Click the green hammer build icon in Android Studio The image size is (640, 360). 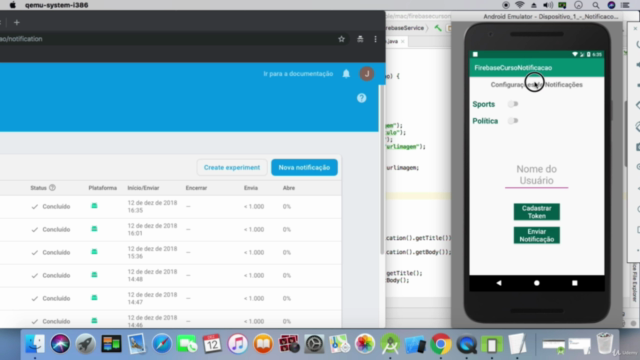click(438, 28)
